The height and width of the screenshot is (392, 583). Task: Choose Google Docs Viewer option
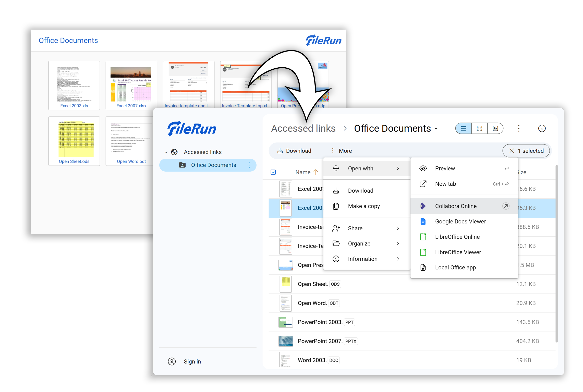460,222
